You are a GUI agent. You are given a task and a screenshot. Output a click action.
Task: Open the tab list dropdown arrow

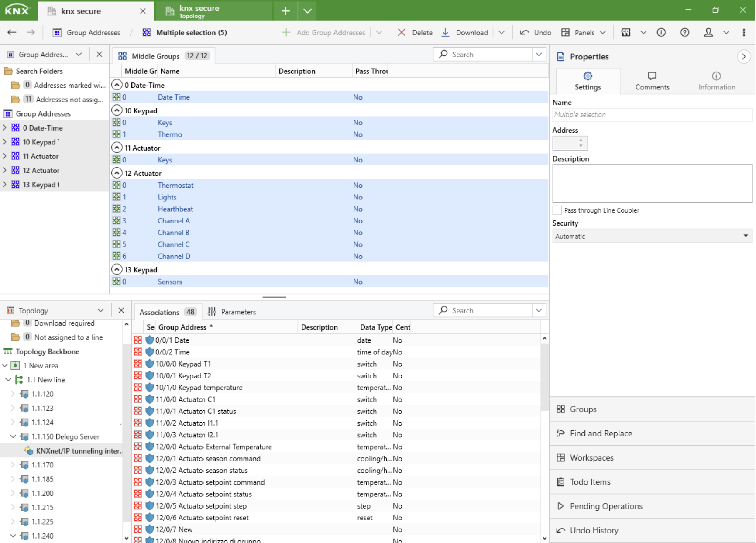[307, 11]
